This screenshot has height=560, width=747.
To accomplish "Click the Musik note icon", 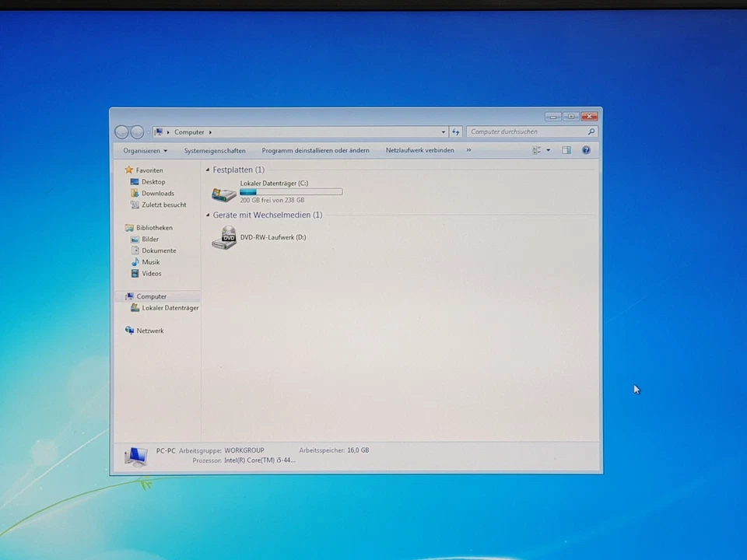I will pyautogui.click(x=135, y=261).
